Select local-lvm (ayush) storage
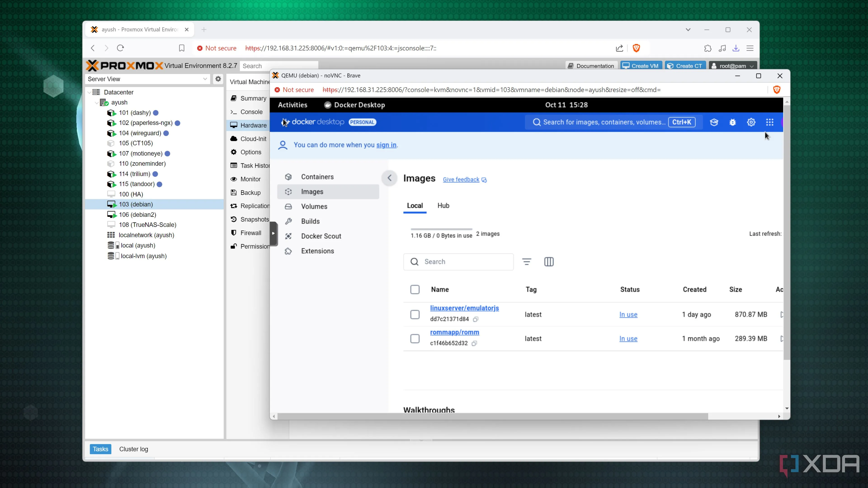The image size is (868, 488). 144,256
